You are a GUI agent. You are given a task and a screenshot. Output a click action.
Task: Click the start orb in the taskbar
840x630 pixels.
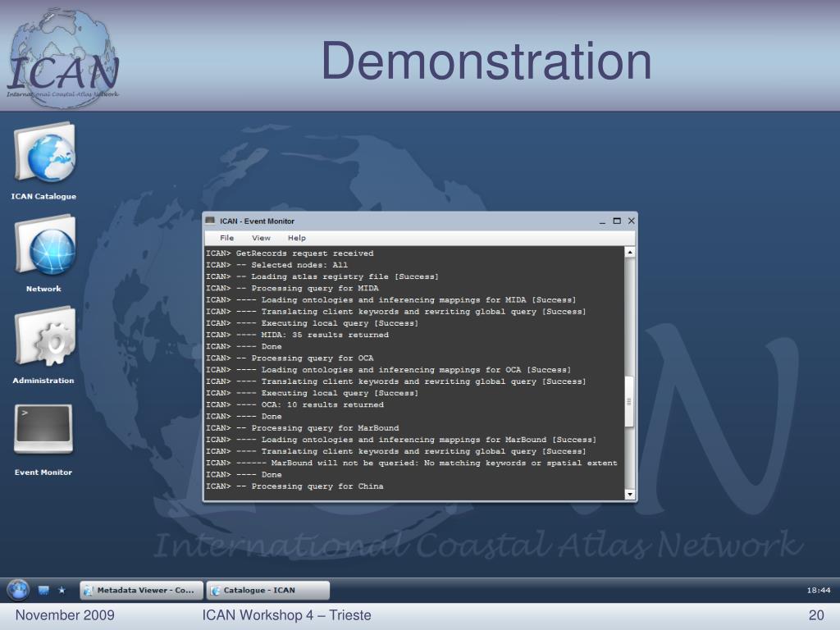click(18, 590)
